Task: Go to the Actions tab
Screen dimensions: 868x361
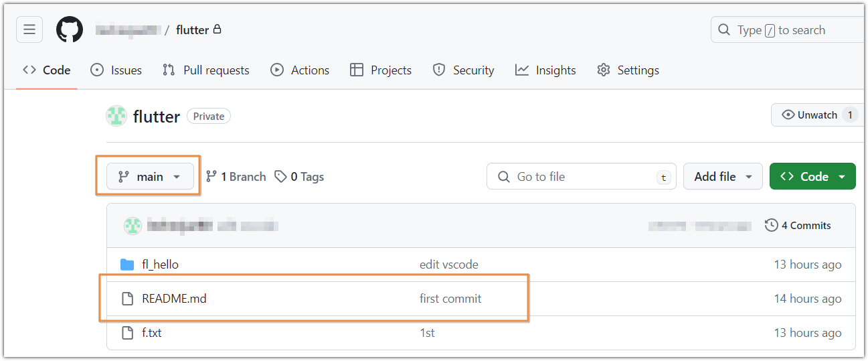Action: pos(300,70)
